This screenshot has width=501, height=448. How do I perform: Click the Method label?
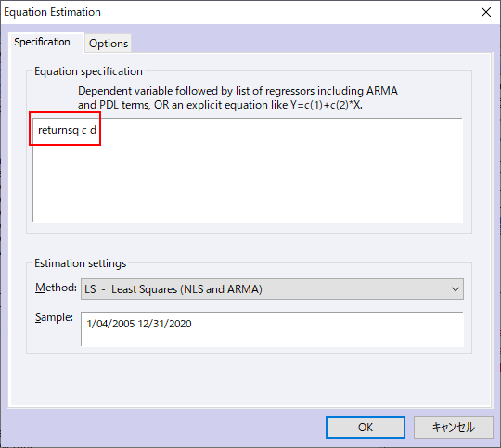56,288
